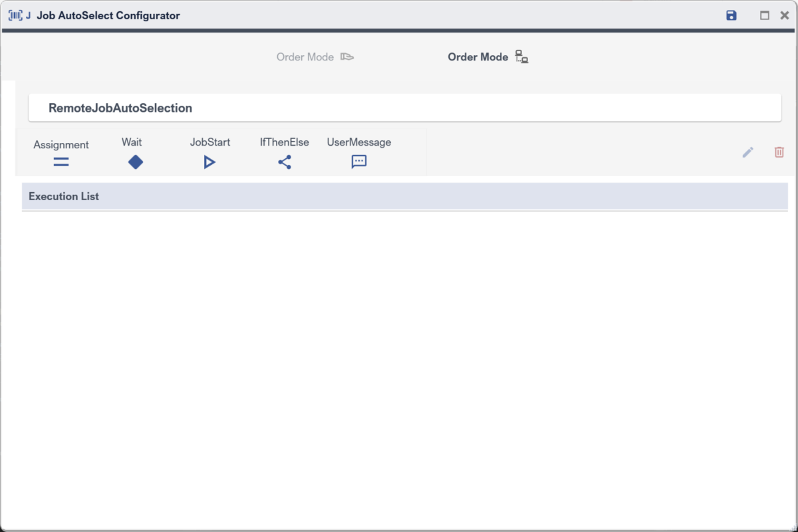Viewport: 798px width, 532px height.
Task: Select the bold Order Mode tab
Action: [x=477, y=57]
